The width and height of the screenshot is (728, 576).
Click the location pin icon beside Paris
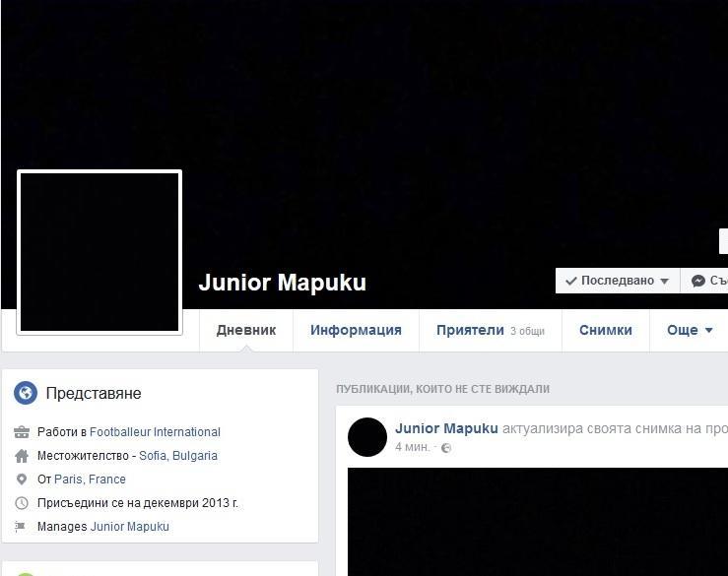click(22, 480)
